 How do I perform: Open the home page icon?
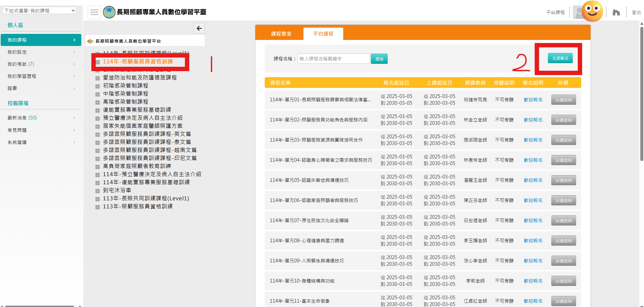[x=616, y=12]
